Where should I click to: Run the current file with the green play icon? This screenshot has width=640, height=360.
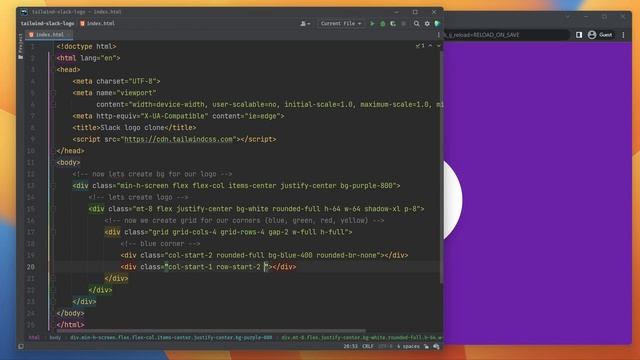372,24
